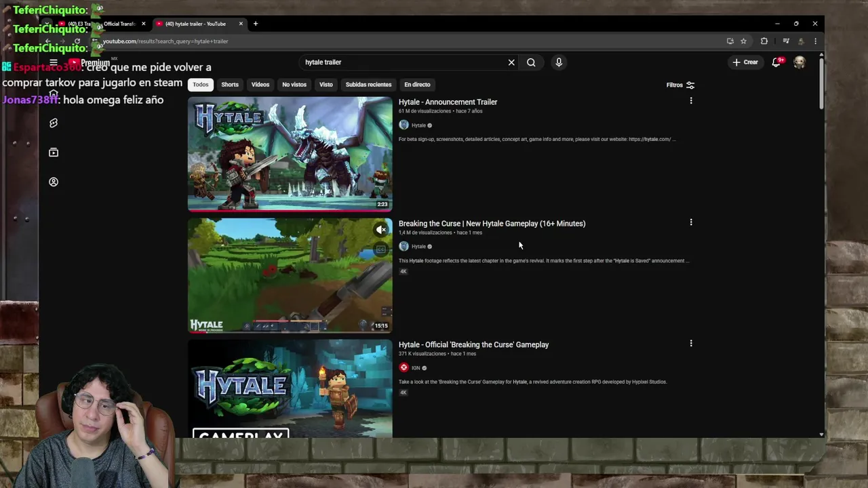Clear the search query with the X
The image size is (868, 488).
[x=511, y=62]
